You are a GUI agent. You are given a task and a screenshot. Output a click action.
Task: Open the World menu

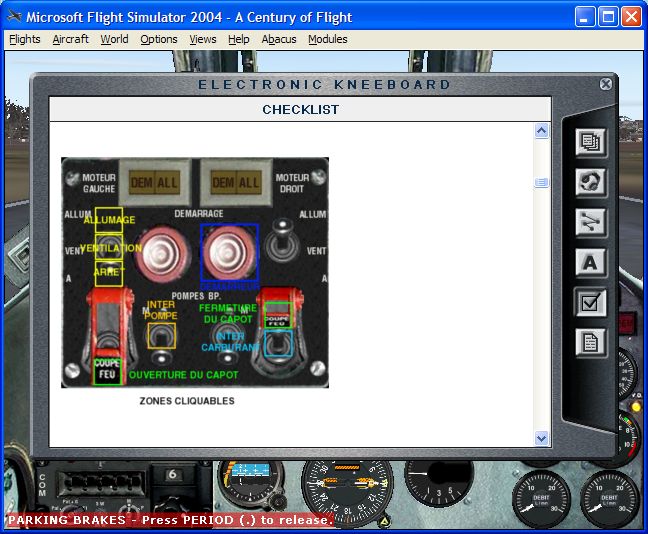[x=114, y=39]
